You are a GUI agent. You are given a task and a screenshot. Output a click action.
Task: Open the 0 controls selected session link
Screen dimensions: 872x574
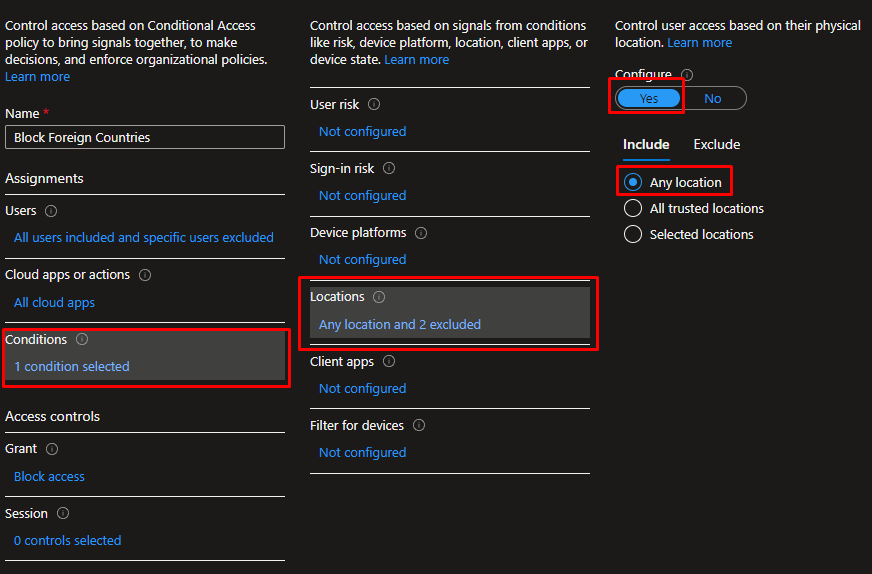(x=67, y=541)
